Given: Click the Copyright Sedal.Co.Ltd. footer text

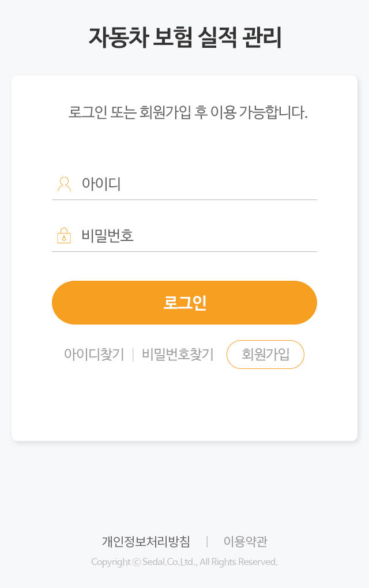Looking at the screenshot, I should tap(184, 561).
